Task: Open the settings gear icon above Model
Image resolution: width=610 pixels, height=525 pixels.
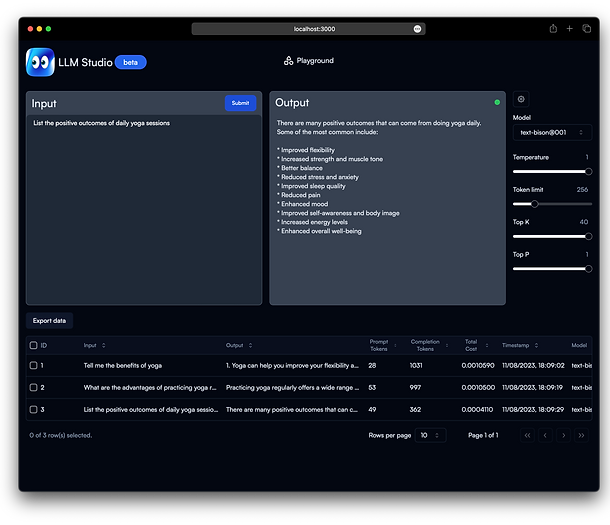Action: (x=521, y=99)
